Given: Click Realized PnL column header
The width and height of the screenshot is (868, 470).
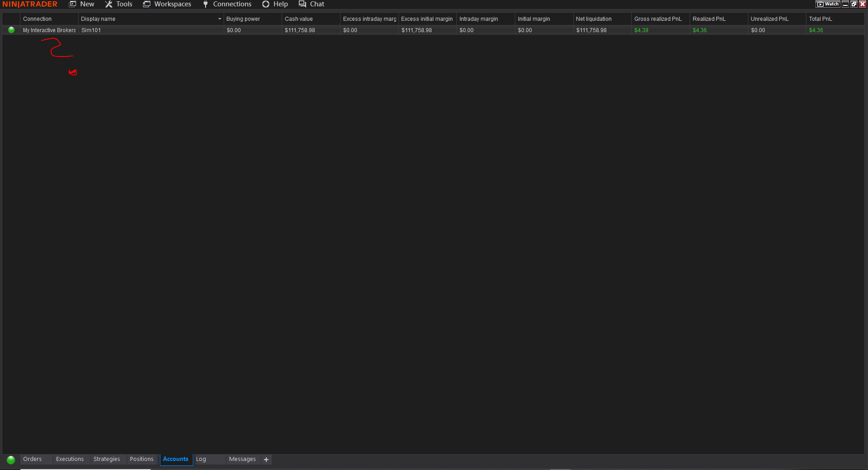Looking at the screenshot, I should click(x=719, y=19).
